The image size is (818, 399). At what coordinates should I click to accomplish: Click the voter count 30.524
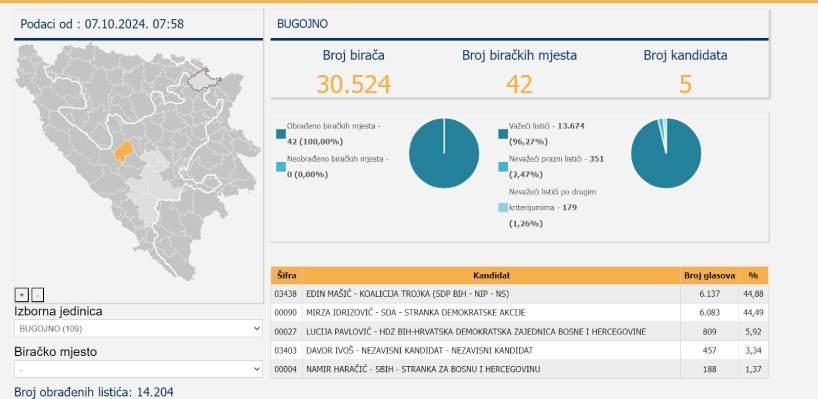(354, 83)
